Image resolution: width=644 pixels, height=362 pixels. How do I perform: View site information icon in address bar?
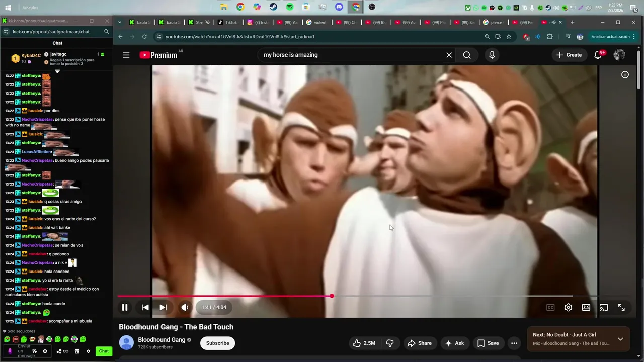[x=159, y=37]
